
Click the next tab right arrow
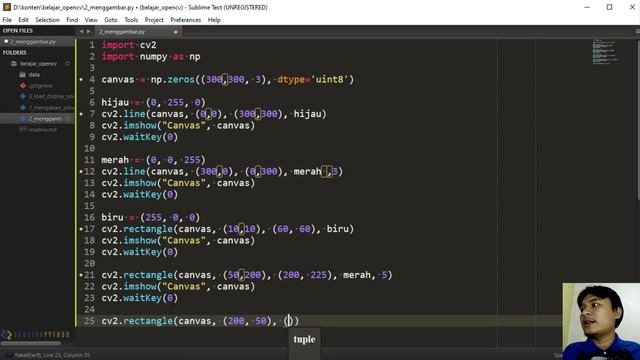(x=88, y=31)
